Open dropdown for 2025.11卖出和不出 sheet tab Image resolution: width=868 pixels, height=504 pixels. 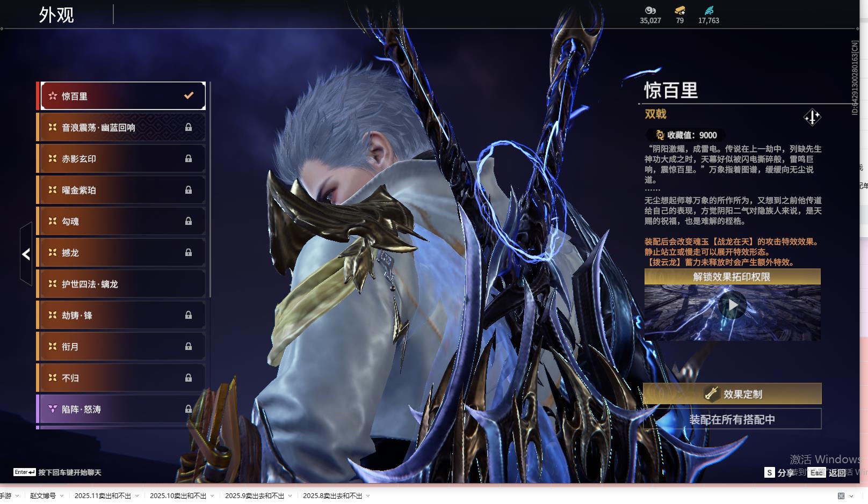(x=137, y=496)
